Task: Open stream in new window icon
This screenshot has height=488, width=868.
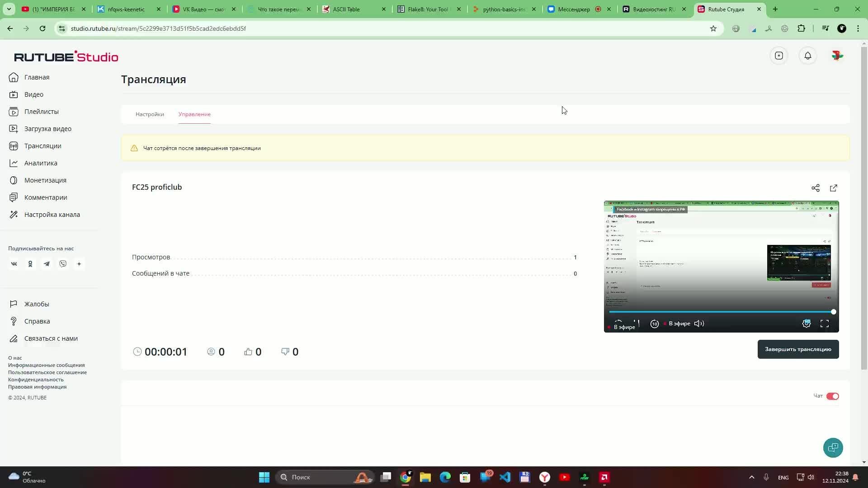Action: point(833,188)
